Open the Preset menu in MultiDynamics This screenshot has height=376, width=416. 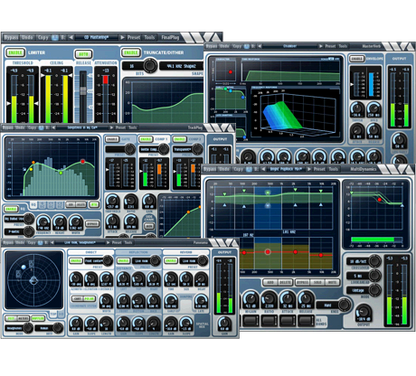coord(319,169)
